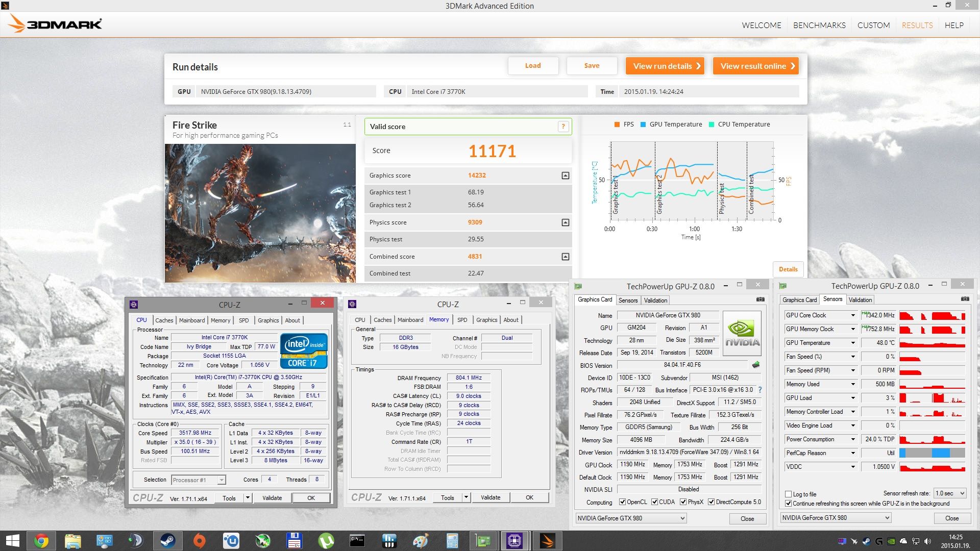This screenshot has width=980, height=551.
Task: Switch to SPD tab in Memory CPU-Z window
Action: click(462, 320)
